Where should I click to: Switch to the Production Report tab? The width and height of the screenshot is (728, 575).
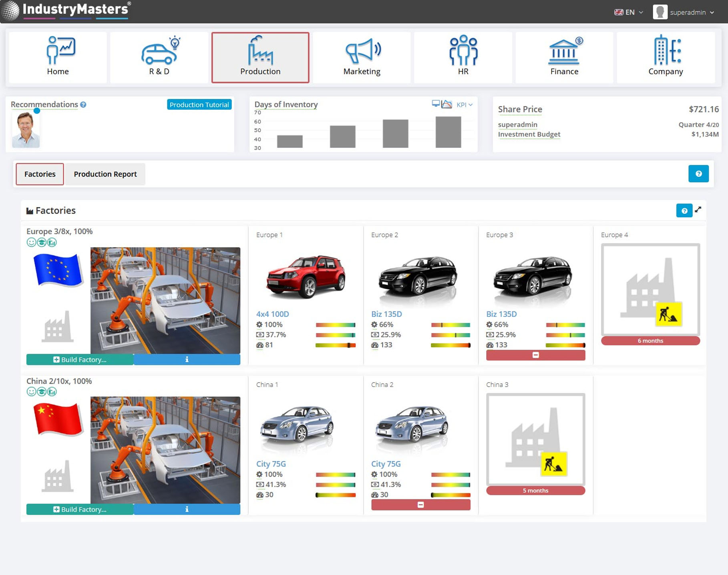pyautogui.click(x=105, y=174)
